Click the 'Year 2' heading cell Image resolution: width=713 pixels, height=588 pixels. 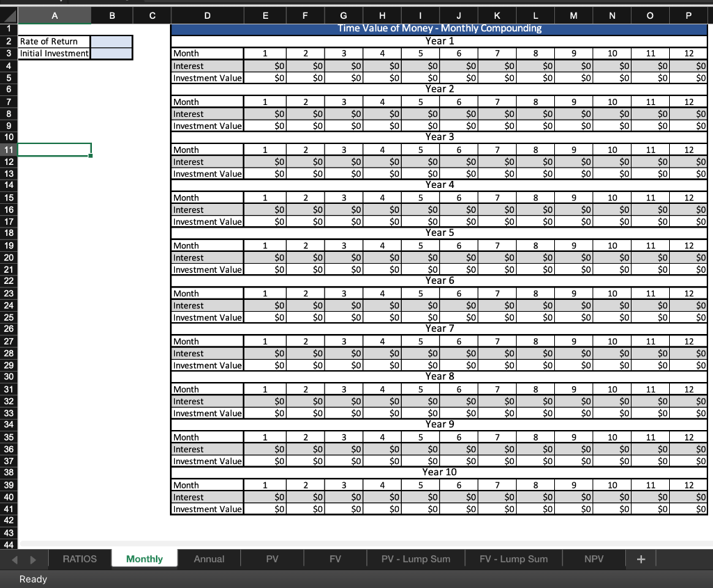click(439, 89)
